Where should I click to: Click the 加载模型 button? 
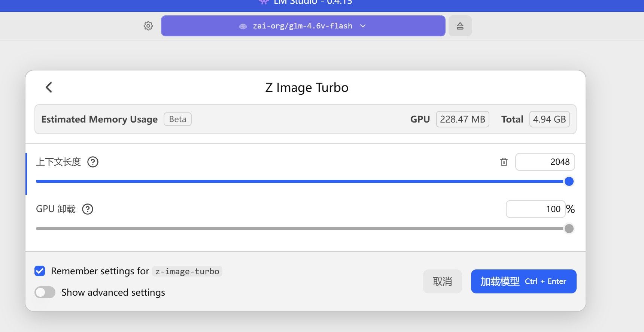pos(523,281)
